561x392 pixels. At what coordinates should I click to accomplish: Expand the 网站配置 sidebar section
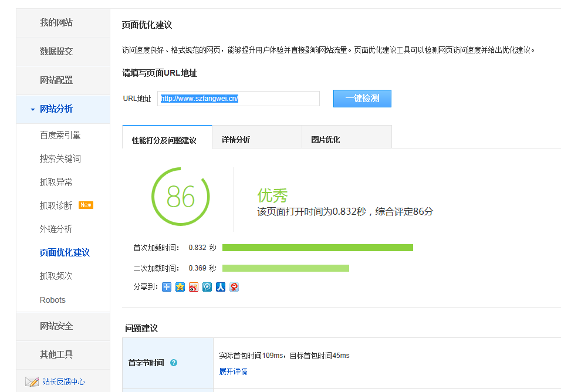(56, 80)
